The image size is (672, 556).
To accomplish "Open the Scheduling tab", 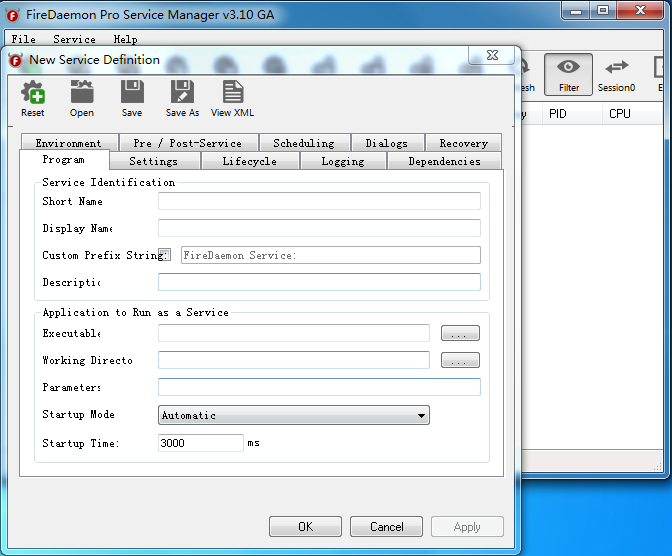I will pyautogui.click(x=304, y=143).
